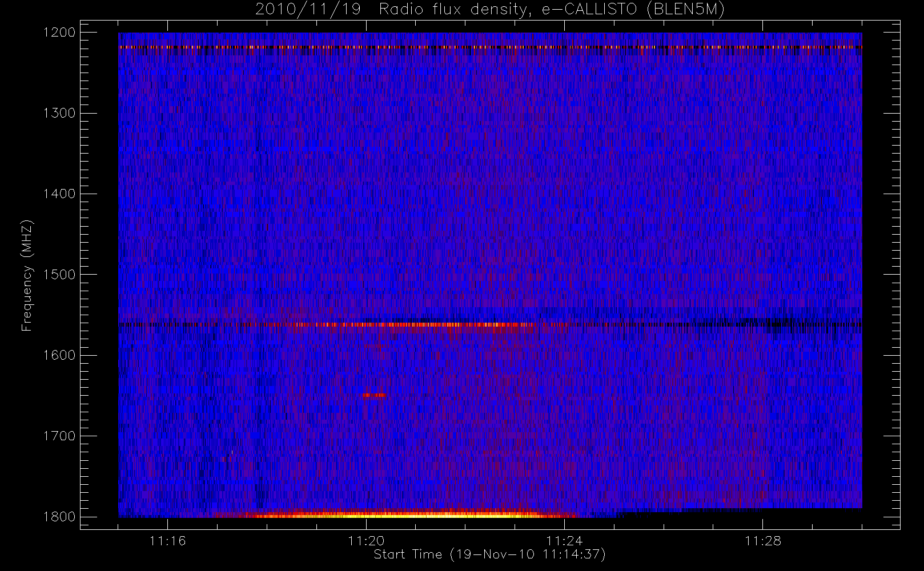This screenshot has height=571, width=924.
Task: Click the short red emission streak near 1650 MHz
Action: tap(375, 395)
